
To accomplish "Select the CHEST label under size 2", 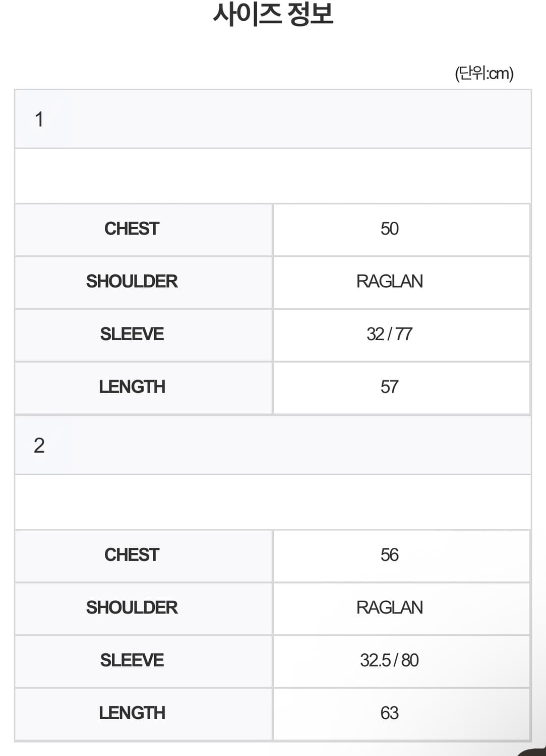I will coord(132,555).
